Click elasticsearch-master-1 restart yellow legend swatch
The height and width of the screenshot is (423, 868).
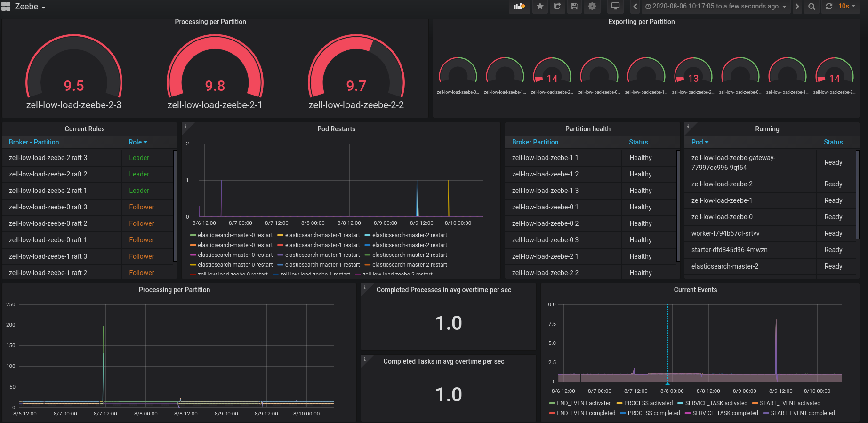click(x=280, y=235)
